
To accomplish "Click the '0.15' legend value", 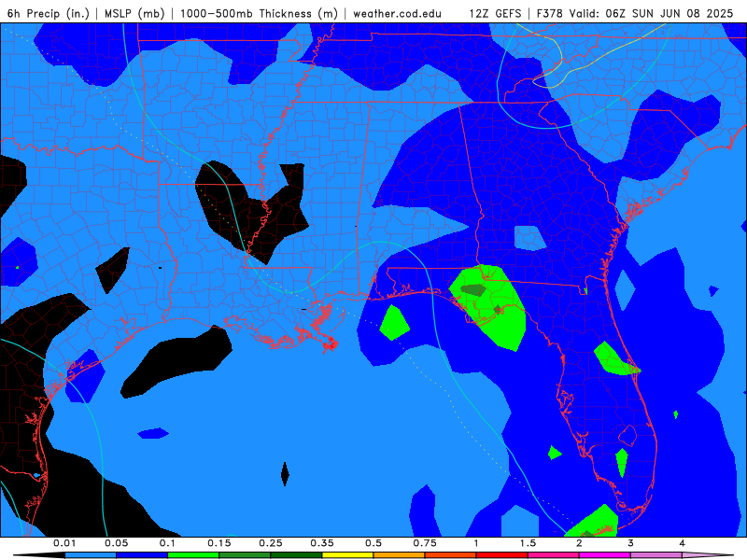I will [219, 543].
